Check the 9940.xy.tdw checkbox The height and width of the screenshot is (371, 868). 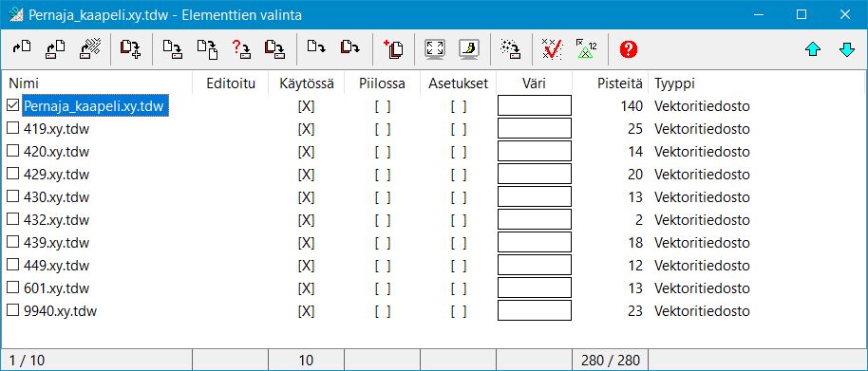click(x=12, y=310)
